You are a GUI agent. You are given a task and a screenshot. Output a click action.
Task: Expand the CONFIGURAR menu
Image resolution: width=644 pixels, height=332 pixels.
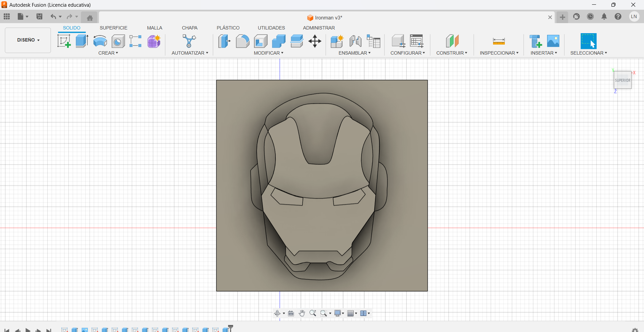pyautogui.click(x=408, y=53)
